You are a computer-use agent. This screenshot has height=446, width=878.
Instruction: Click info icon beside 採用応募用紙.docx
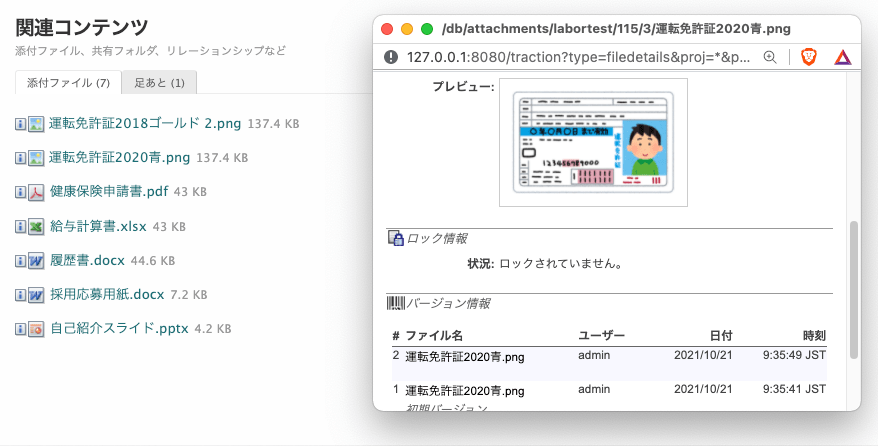(x=21, y=295)
